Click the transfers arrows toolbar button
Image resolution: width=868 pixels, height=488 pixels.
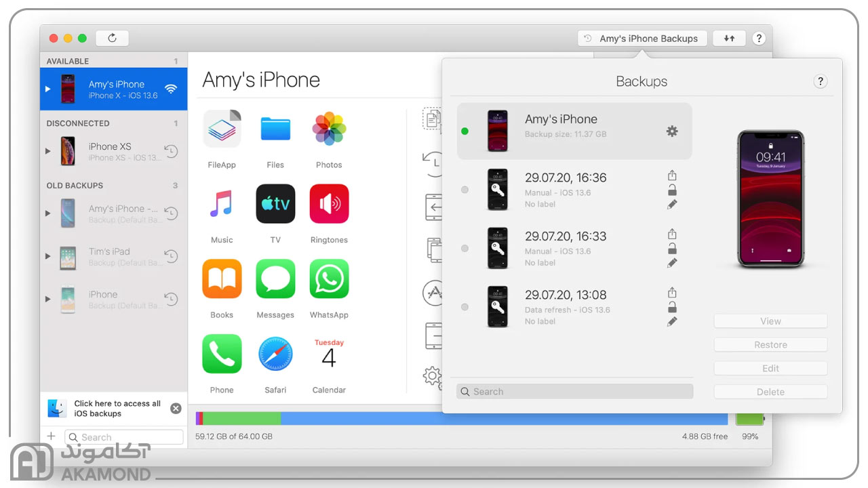729,39
